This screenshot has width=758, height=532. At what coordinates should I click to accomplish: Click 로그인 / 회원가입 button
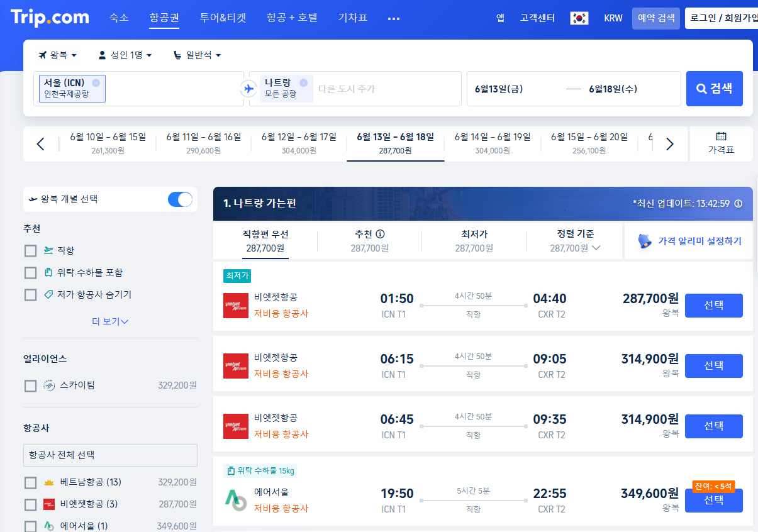tap(722, 18)
